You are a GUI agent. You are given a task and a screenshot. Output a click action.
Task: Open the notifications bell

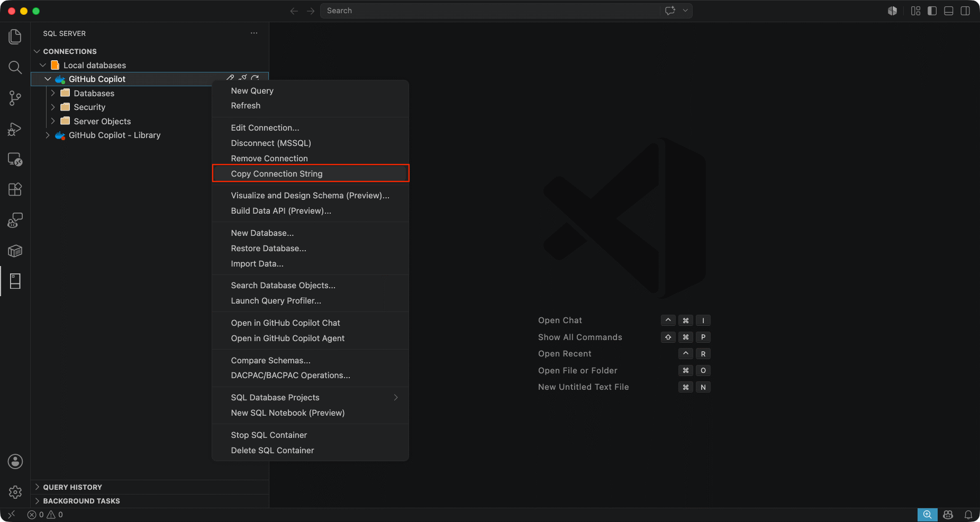968,515
